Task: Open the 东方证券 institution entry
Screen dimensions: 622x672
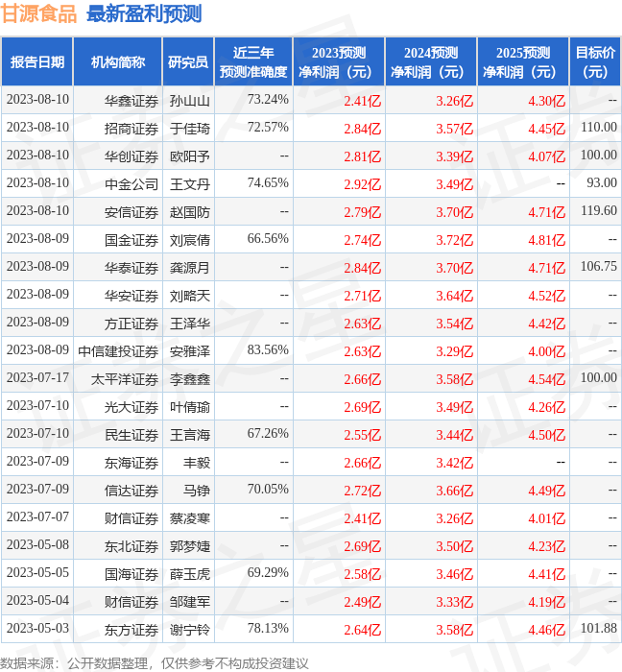Action: coord(131,630)
